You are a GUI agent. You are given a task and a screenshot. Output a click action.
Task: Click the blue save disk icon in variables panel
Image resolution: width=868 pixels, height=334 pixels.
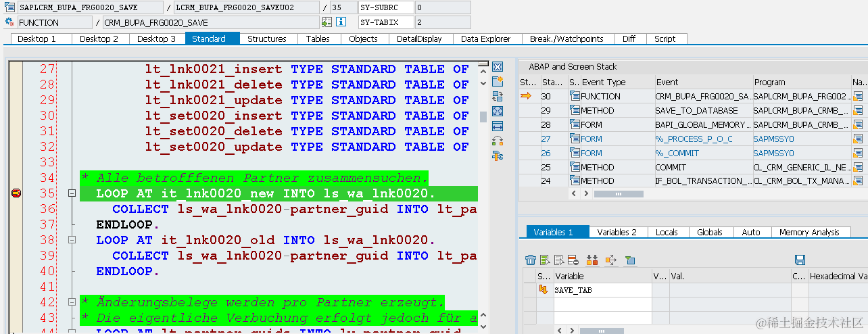(x=800, y=260)
